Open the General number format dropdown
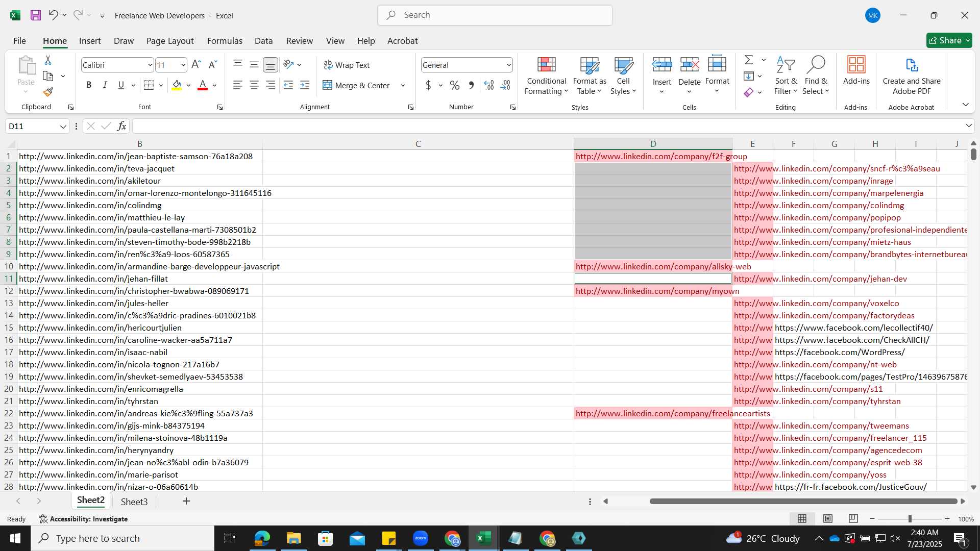 [509, 65]
